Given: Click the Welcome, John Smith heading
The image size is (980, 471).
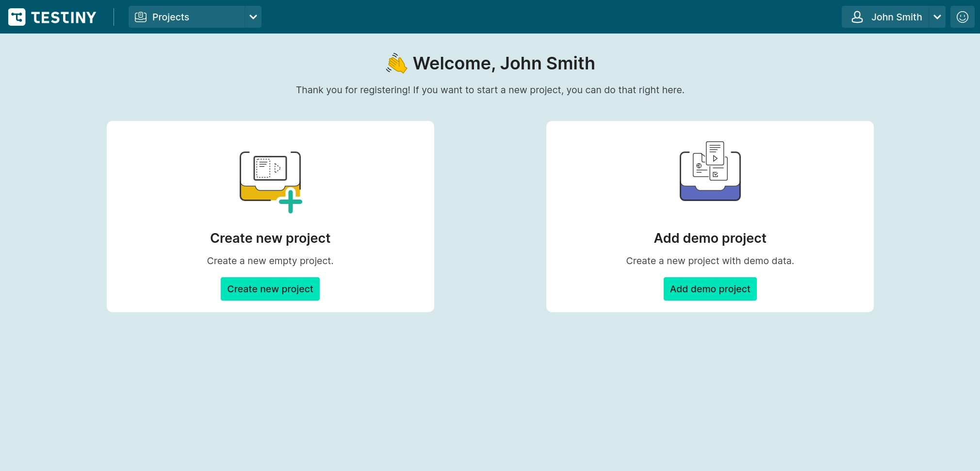Looking at the screenshot, I should click(504, 64).
